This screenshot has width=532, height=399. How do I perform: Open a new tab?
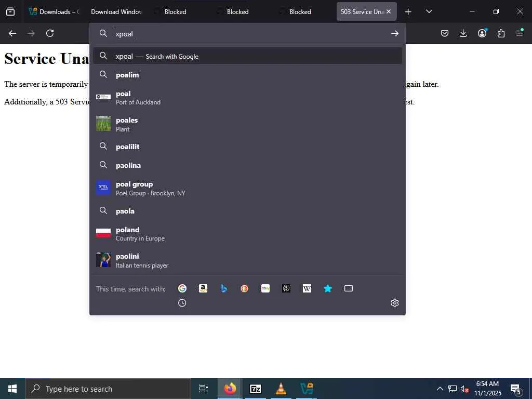(408, 12)
